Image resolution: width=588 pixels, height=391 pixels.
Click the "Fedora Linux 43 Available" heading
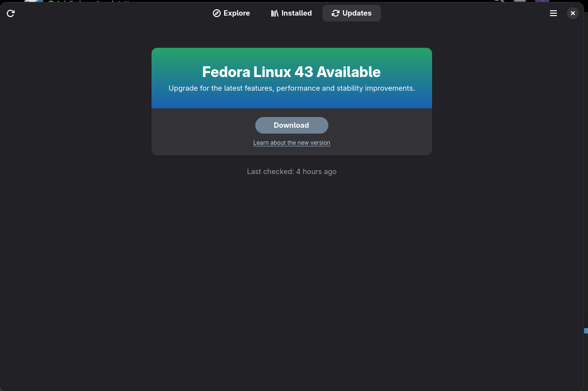pos(291,72)
